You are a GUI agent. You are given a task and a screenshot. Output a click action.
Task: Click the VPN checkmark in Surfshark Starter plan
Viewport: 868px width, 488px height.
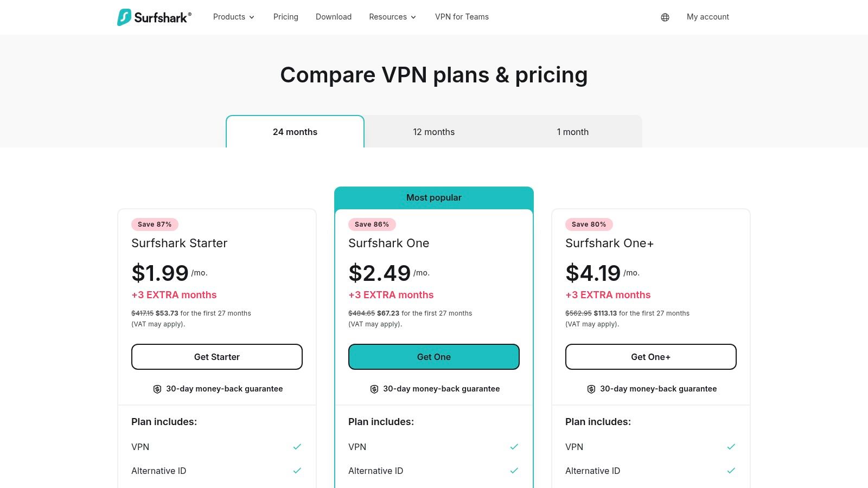click(297, 447)
